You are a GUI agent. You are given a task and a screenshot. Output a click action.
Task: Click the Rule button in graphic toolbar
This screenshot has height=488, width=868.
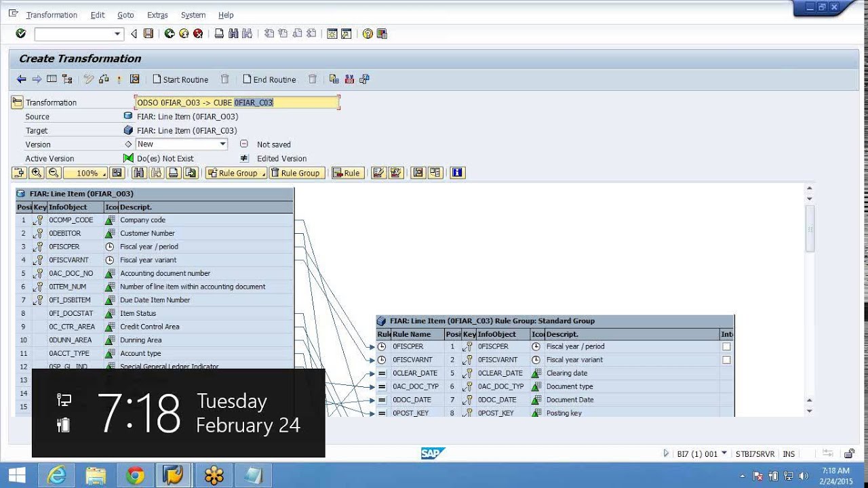(x=347, y=173)
